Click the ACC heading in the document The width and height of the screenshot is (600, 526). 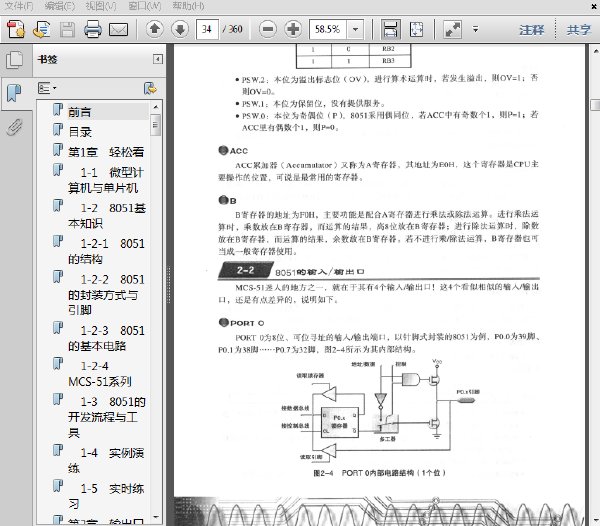(239, 151)
